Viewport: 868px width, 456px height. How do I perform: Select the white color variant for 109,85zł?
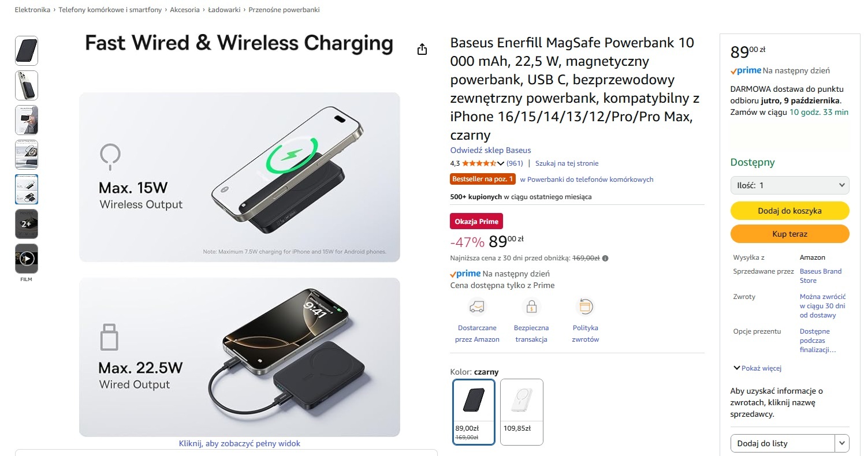(521, 412)
